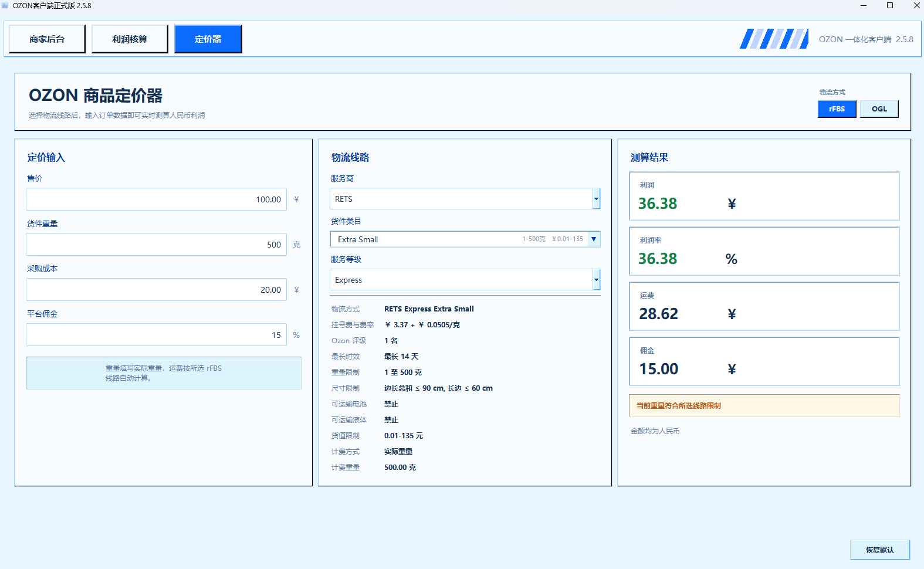Select the 平台佣金 percentage input field
Viewport: 924px width, 569px height.
[156, 335]
